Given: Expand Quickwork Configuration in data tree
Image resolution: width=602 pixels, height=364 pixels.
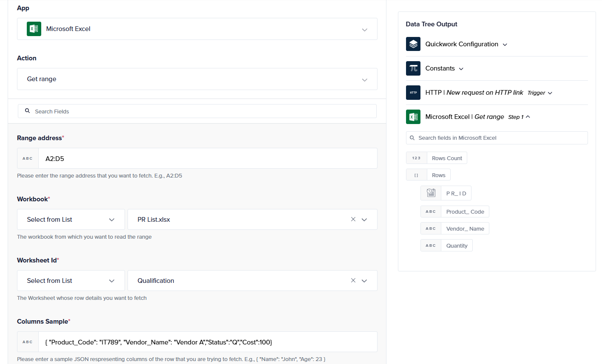Looking at the screenshot, I should click(505, 45).
